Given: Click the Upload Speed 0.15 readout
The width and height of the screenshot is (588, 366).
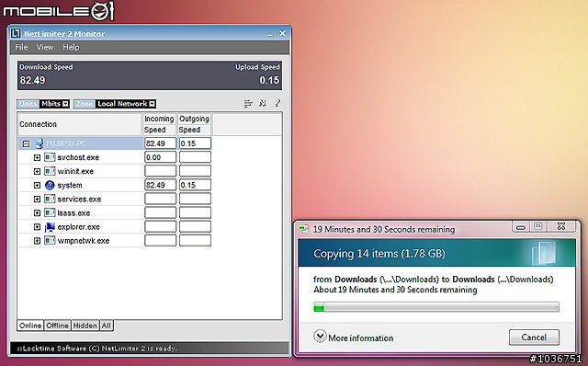Looking at the screenshot, I should 269,80.
